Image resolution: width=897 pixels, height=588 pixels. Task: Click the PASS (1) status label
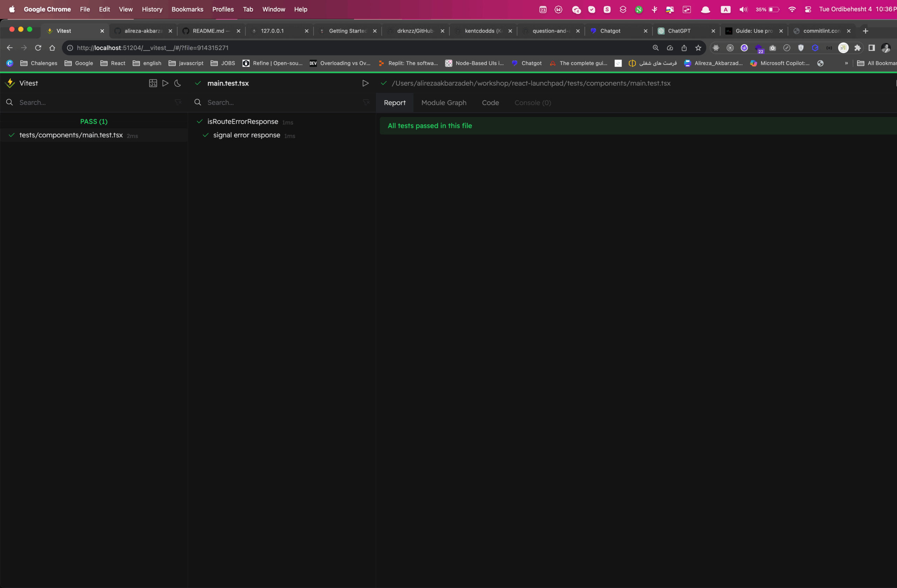94,121
